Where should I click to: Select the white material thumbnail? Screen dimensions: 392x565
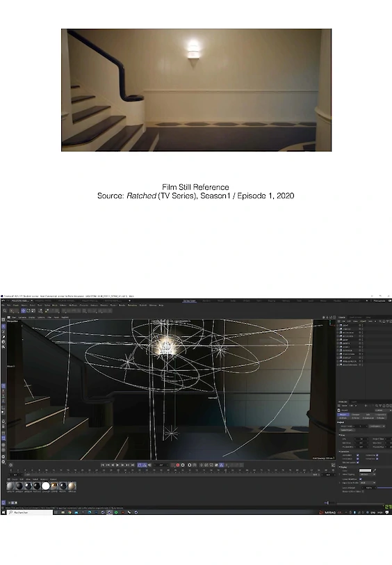[x=46, y=486]
